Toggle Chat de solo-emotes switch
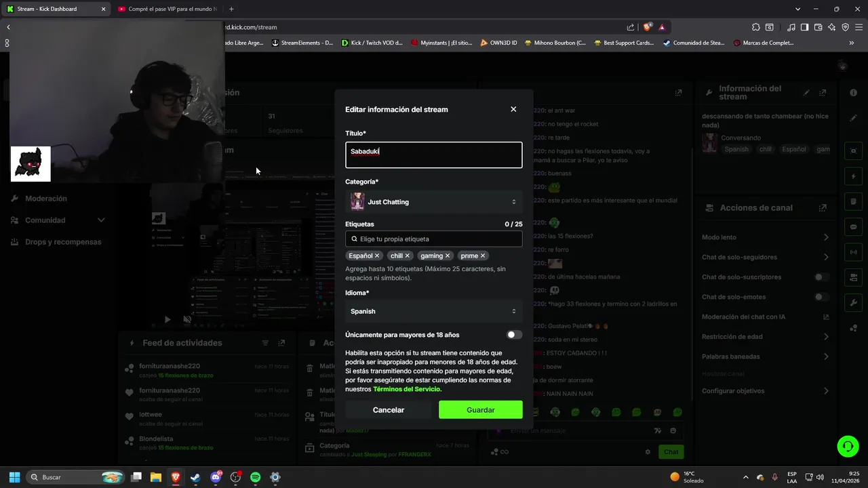 pyautogui.click(x=821, y=297)
